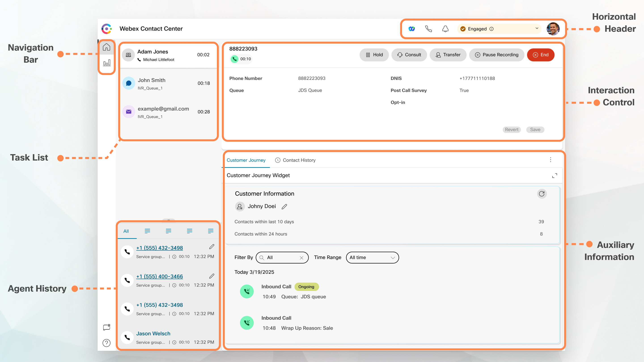
Task: Edit the +1 (555) 400-3466 entry
Action: tap(212, 276)
